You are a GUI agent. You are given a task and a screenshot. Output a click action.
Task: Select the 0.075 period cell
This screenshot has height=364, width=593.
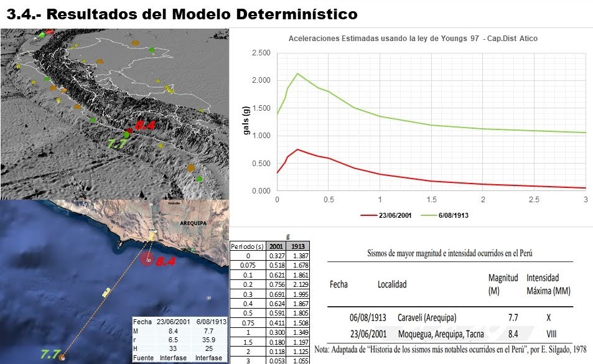[x=248, y=265]
